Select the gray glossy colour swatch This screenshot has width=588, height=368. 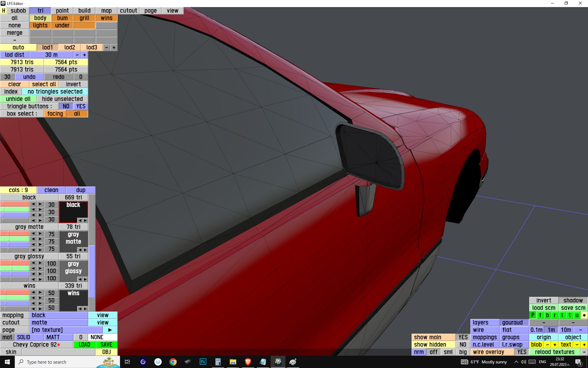click(73, 268)
